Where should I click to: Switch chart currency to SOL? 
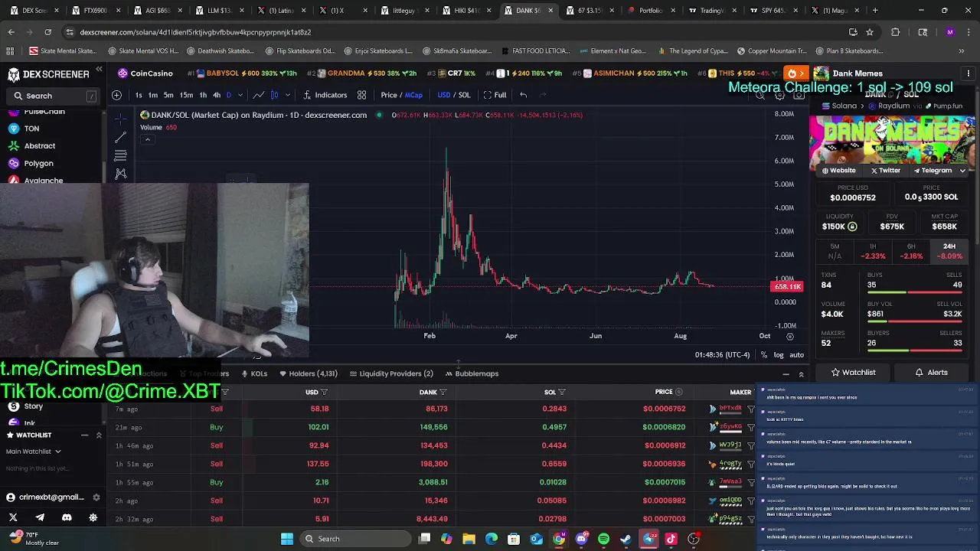coord(464,95)
